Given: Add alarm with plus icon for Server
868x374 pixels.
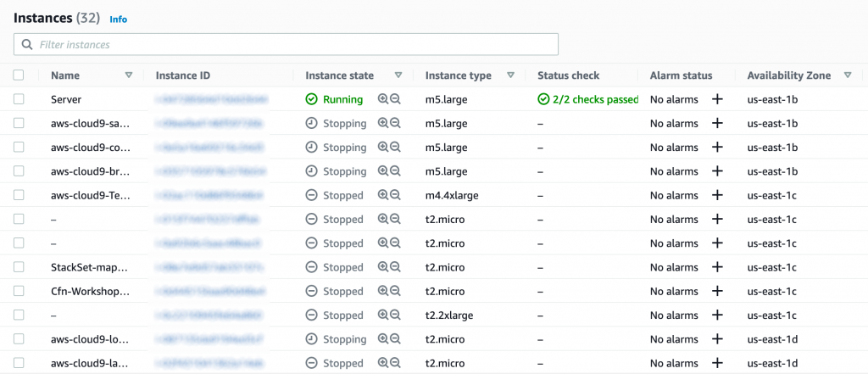Looking at the screenshot, I should (717, 99).
